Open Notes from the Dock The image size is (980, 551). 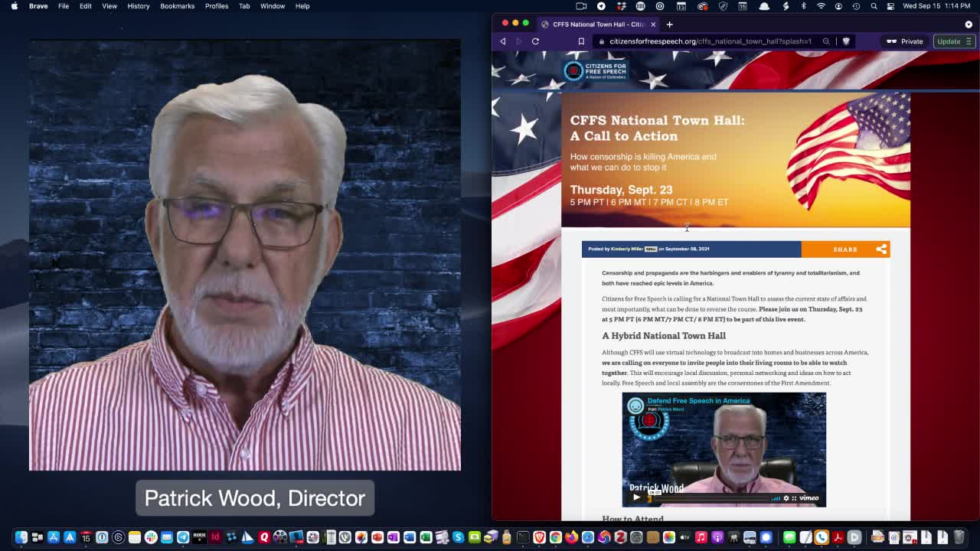(x=134, y=537)
